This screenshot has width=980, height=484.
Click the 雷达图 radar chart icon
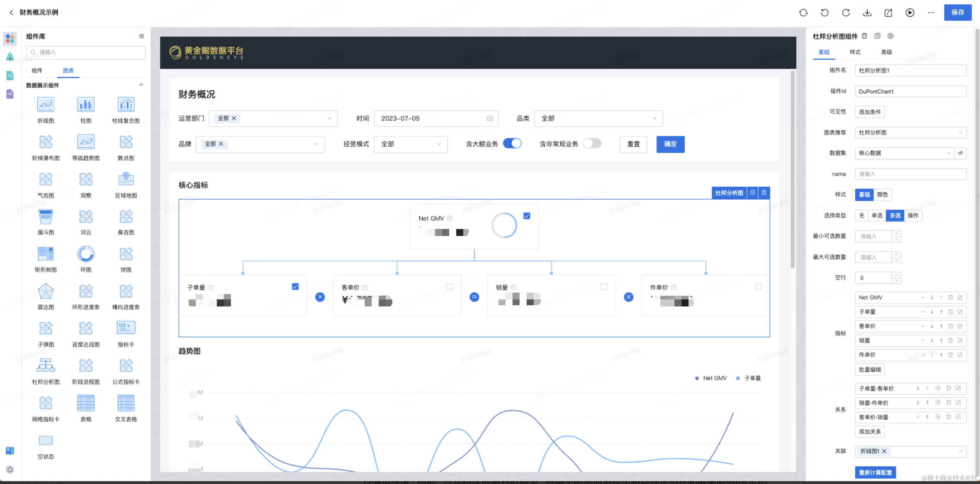click(x=46, y=292)
